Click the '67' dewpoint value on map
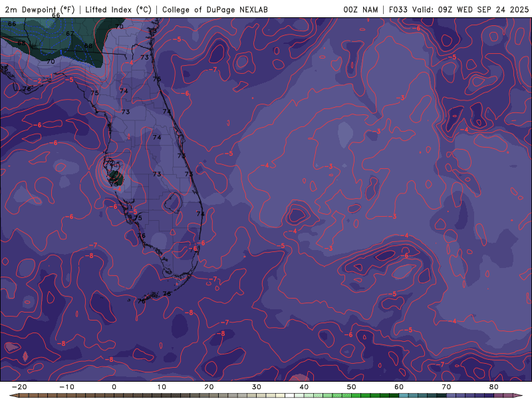Viewport: 532px width, 399px height. 70,34
